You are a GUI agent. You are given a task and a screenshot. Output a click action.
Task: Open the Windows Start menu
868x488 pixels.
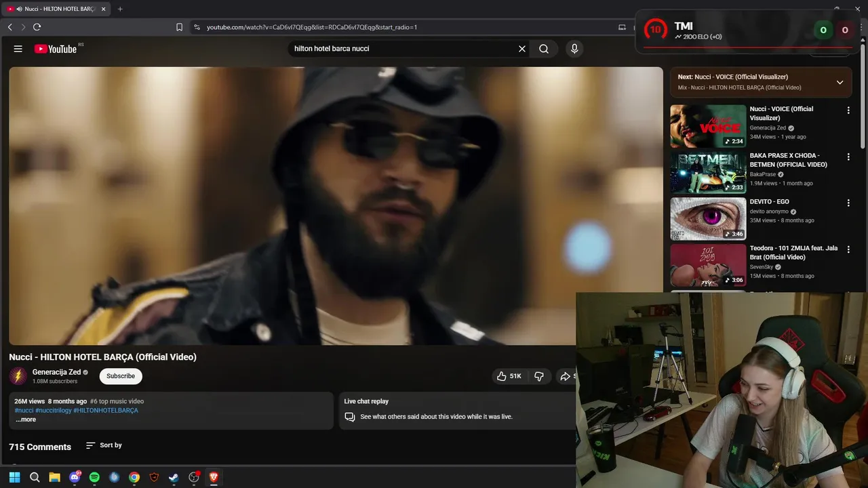[14, 477]
